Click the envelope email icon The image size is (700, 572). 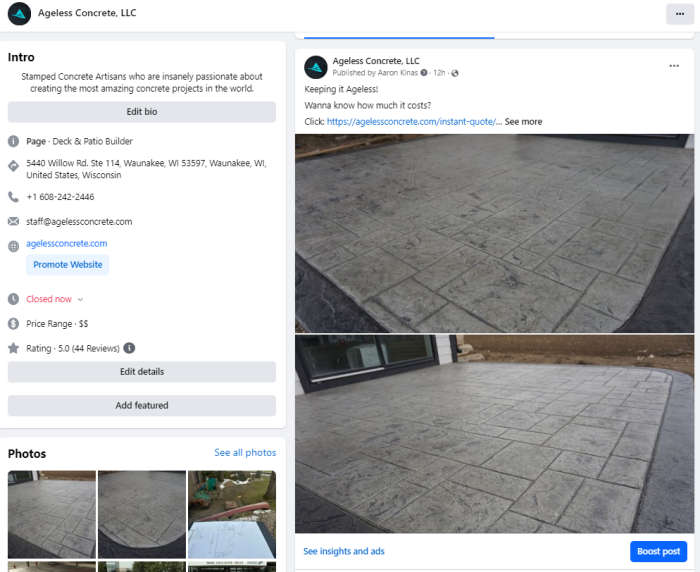tap(13, 221)
